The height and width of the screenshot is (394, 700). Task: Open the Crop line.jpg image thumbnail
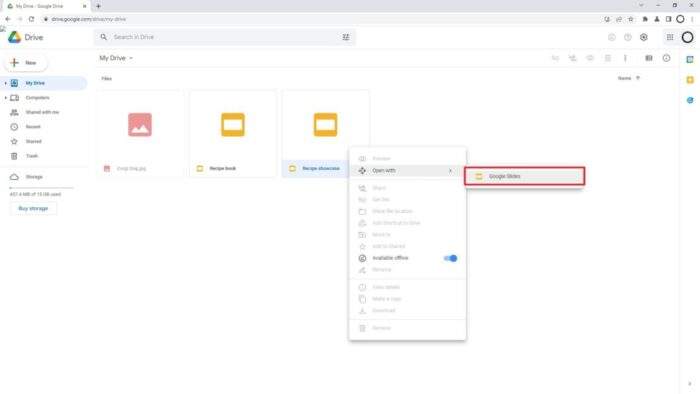coord(140,125)
